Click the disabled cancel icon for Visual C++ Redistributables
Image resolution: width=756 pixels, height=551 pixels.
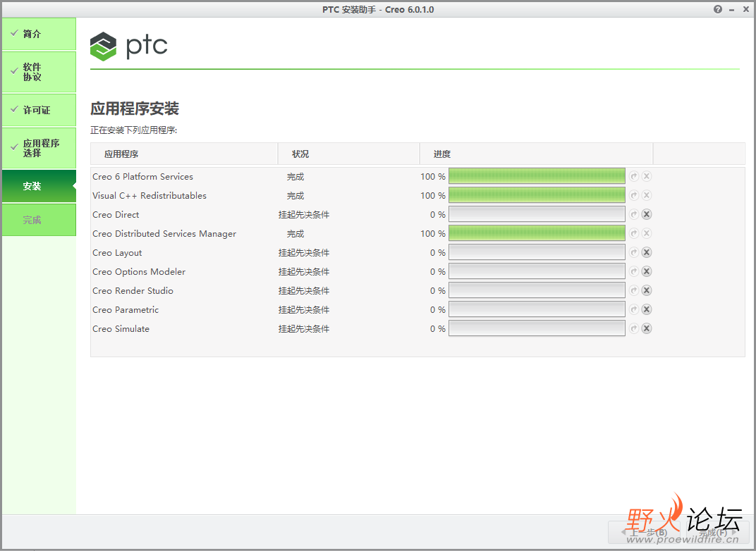pos(647,196)
